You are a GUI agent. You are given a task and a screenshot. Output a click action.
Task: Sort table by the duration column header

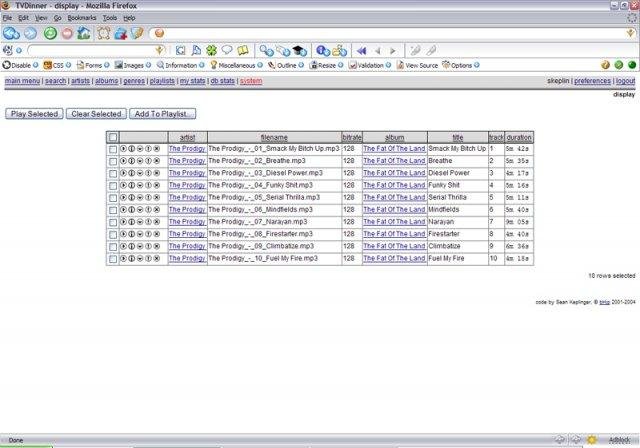point(519,138)
